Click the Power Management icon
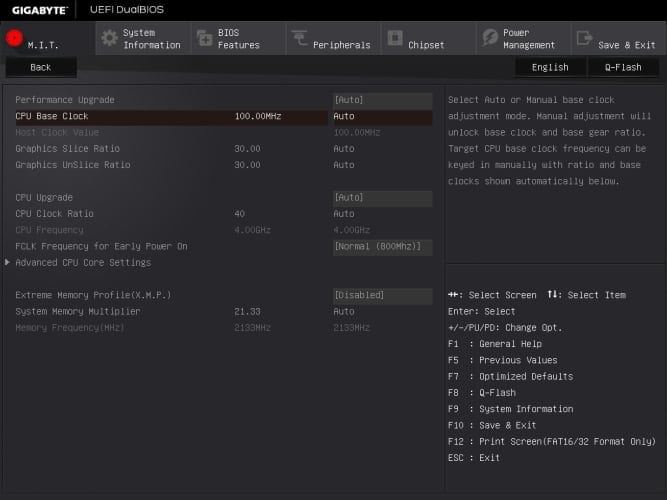This screenshot has width=667, height=500. point(489,38)
